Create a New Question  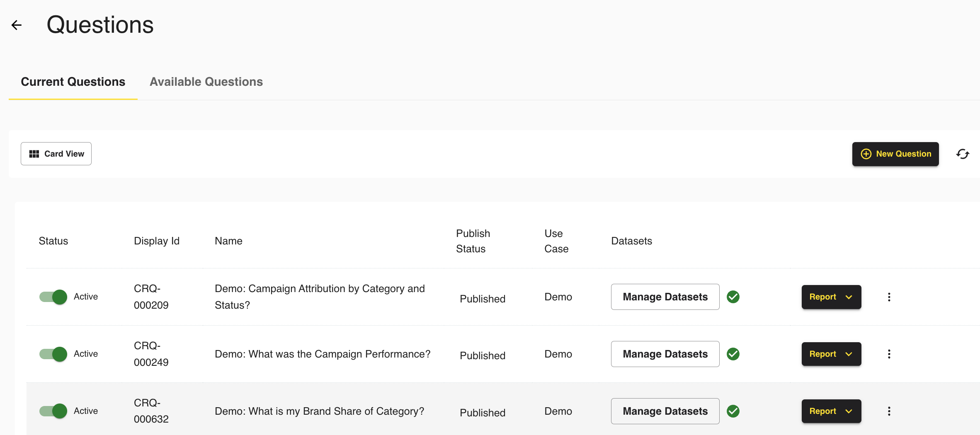point(895,154)
